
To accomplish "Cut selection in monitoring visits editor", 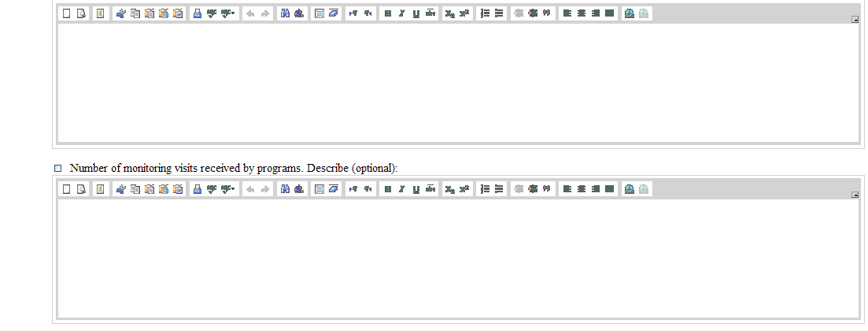I will click(120, 189).
